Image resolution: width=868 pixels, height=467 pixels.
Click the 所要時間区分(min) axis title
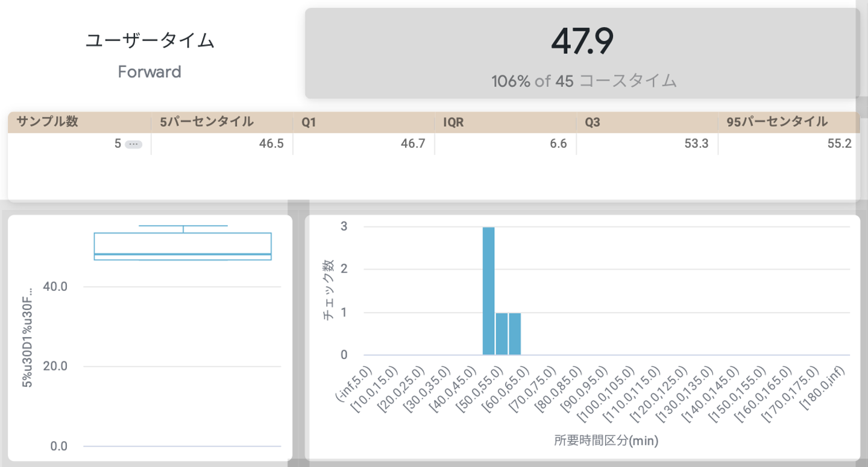[x=606, y=441]
